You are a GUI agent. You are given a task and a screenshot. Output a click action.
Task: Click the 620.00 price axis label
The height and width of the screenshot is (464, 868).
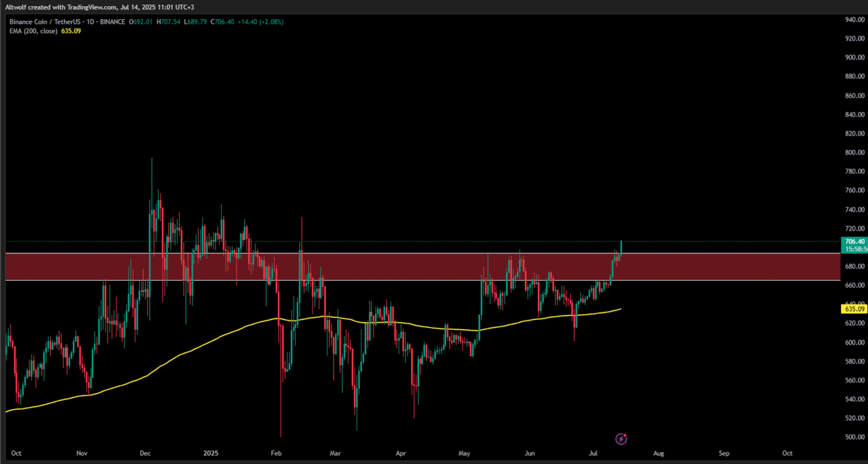tap(854, 324)
